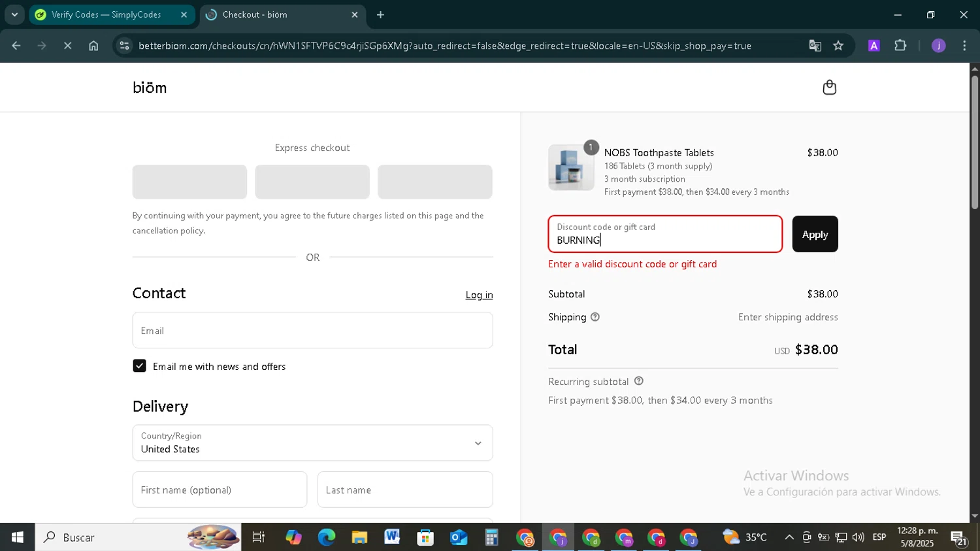Click the middle express checkout placeholder button

[312, 182]
